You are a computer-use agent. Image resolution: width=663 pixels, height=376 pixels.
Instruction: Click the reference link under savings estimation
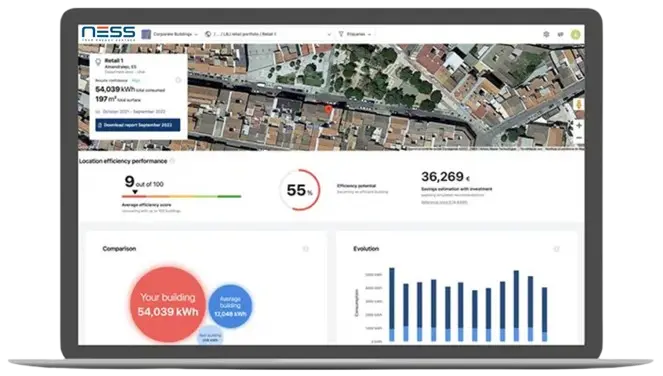444,202
